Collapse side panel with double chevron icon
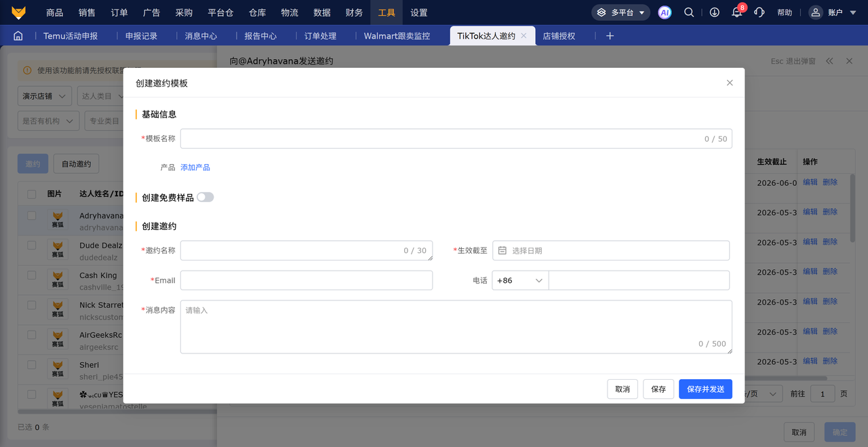This screenshot has width=868, height=447. point(829,61)
